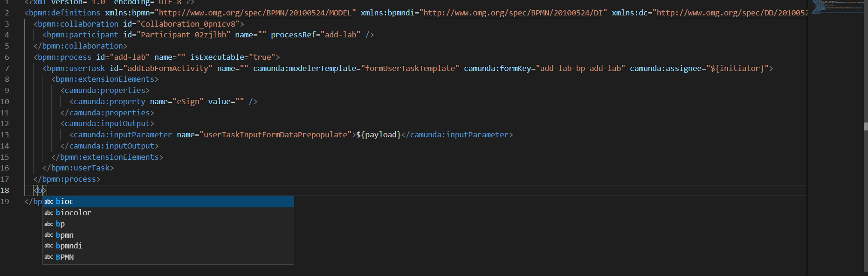The height and width of the screenshot is (276, 868).
Task: Click the vertical scrollbar thumb
Action: point(866,126)
